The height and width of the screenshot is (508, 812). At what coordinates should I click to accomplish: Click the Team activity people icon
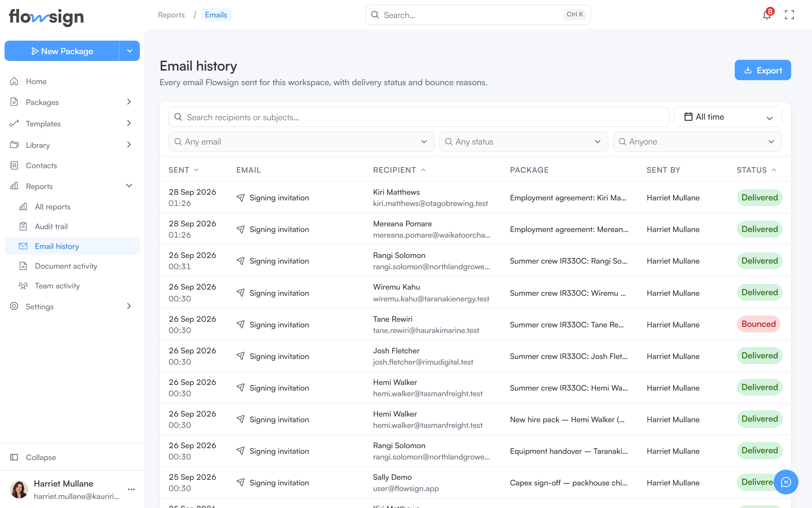coord(23,286)
